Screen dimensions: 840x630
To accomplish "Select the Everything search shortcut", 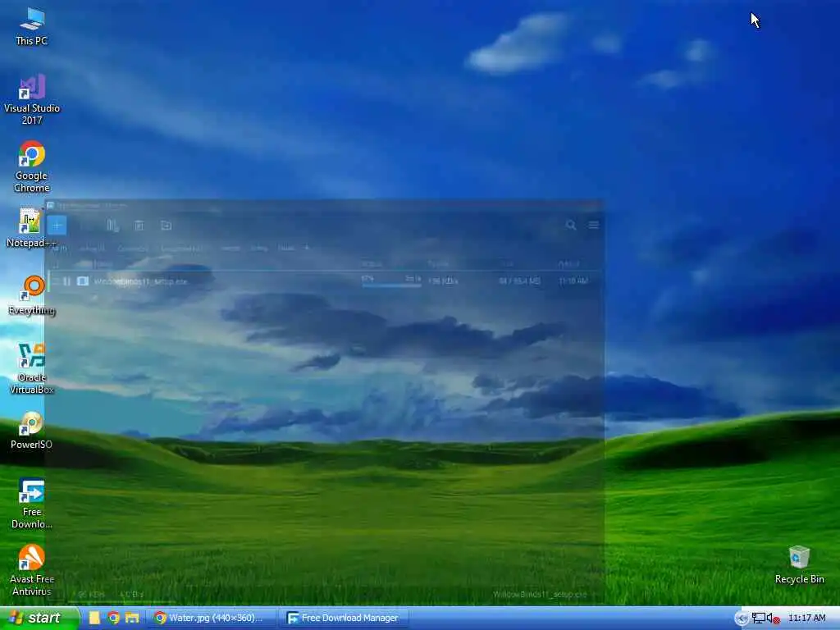I will tap(32, 295).
